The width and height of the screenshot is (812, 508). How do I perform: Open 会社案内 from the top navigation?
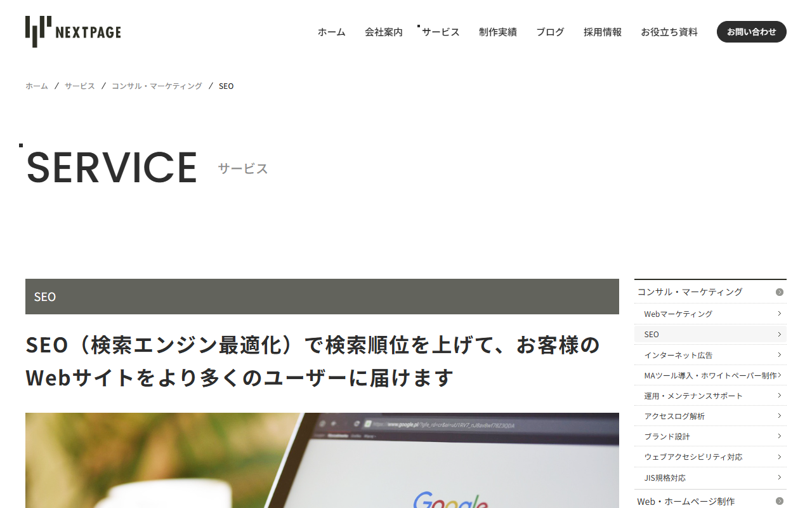pos(383,32)
